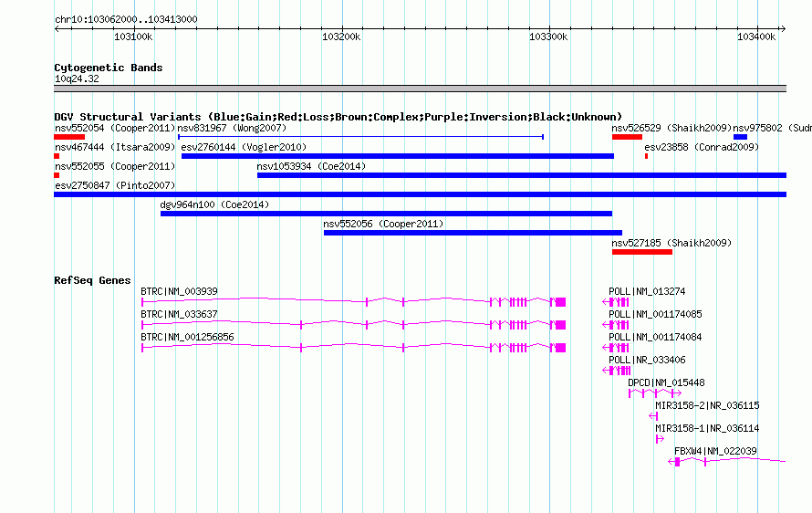Click the 10q24.32 band label
Screen dimensions: 812x513
point(77,79)
